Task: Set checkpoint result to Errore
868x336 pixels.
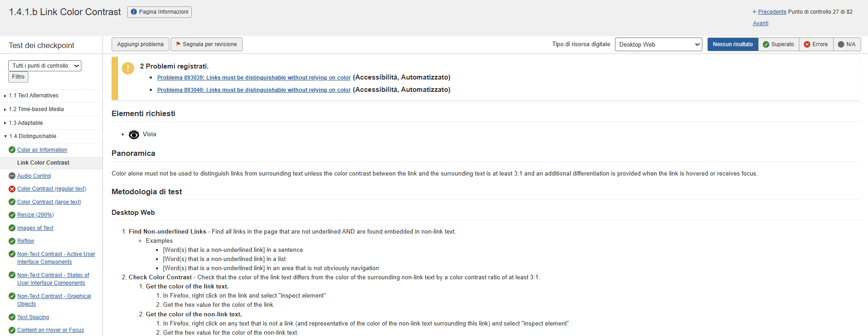Action: (x=816, y=44)
